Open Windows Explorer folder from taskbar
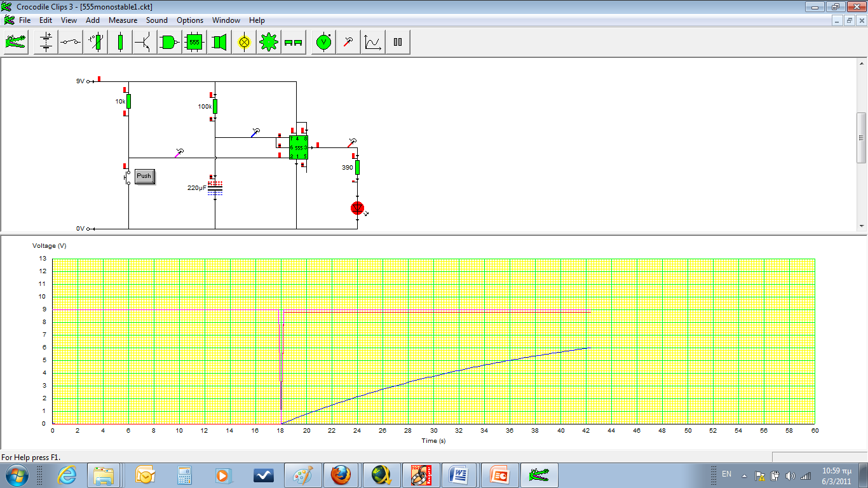This screenshot has width=868, height=488. click(103, 475)
